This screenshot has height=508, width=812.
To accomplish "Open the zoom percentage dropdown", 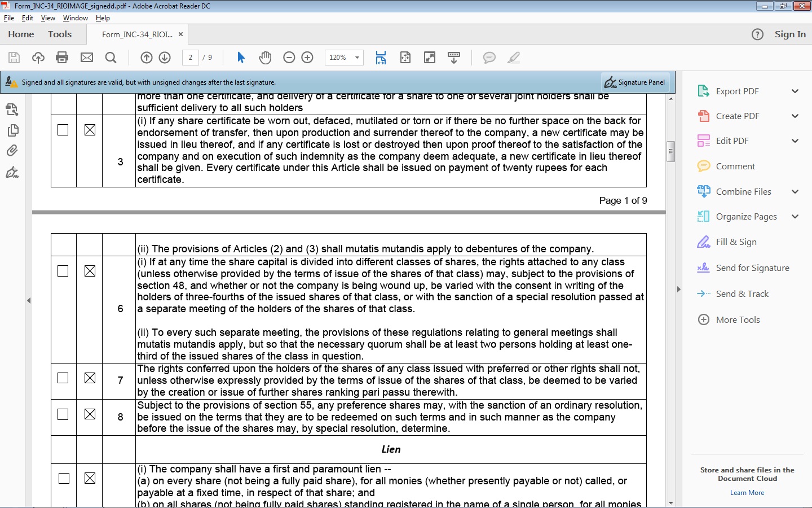I will 356,58.
